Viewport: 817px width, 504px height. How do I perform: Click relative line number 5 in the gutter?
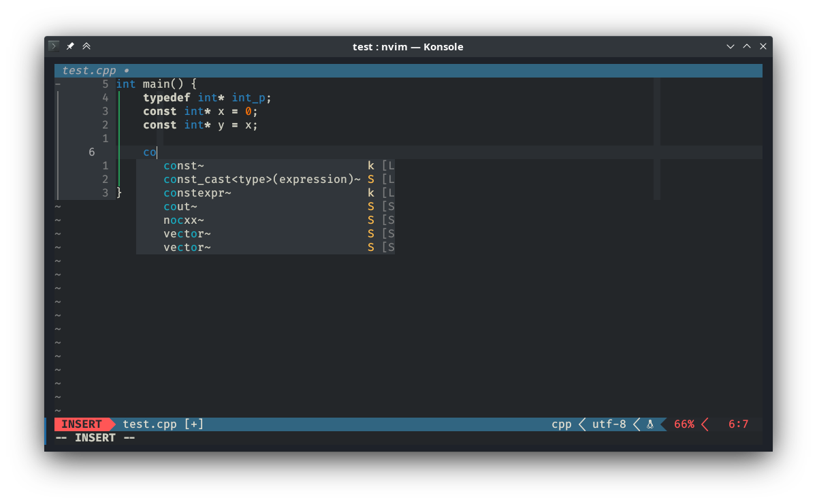click(106, 84)
